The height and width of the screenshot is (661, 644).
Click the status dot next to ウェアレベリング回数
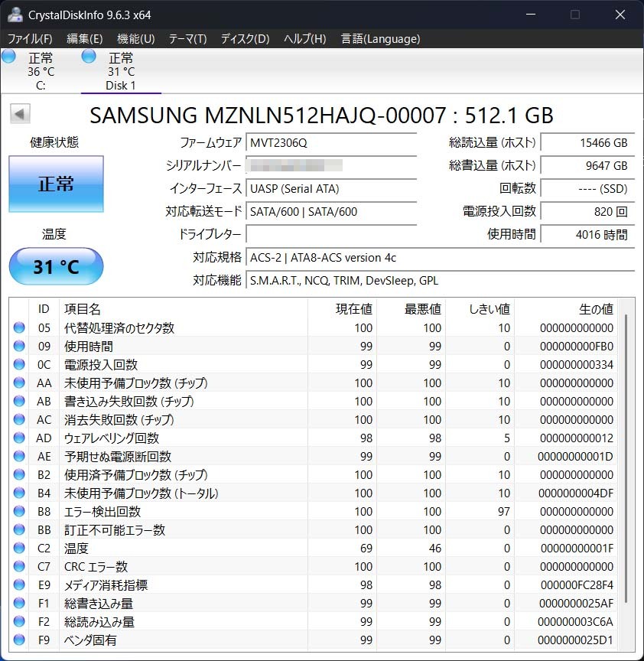tap(19, 438)
